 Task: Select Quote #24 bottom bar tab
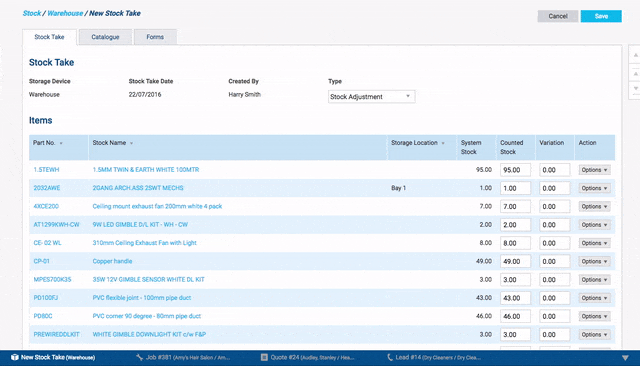307,357
